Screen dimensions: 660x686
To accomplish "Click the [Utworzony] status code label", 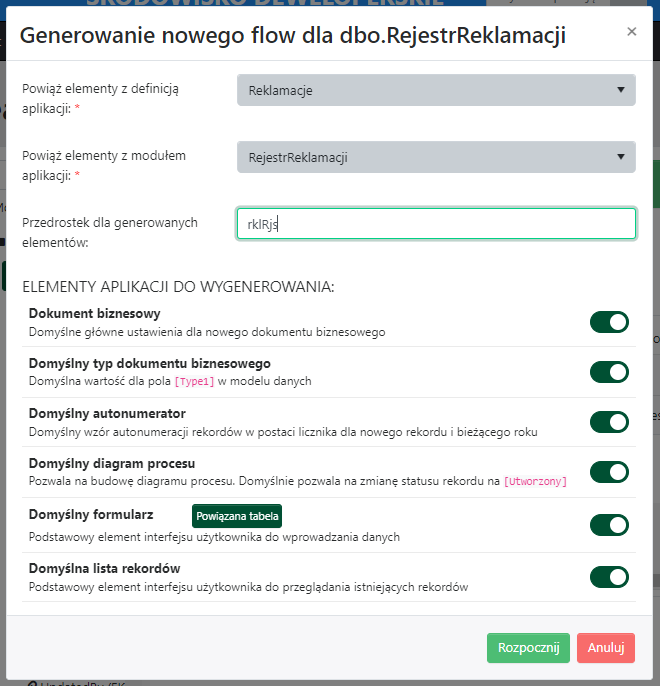I will pos(535,482).
